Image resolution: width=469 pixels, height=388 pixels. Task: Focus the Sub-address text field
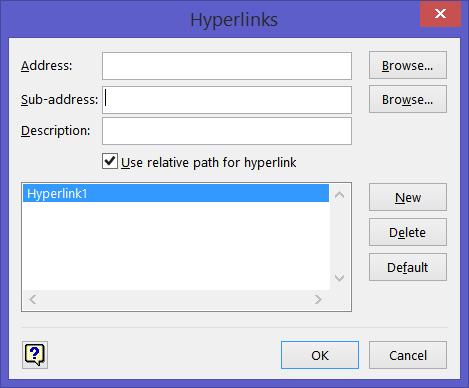pos(227,100)
